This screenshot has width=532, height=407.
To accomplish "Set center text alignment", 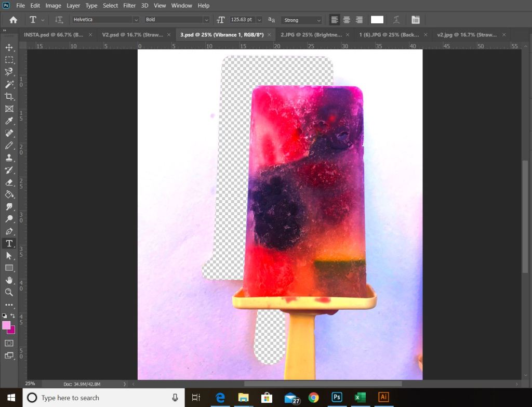I will [347, 20].
